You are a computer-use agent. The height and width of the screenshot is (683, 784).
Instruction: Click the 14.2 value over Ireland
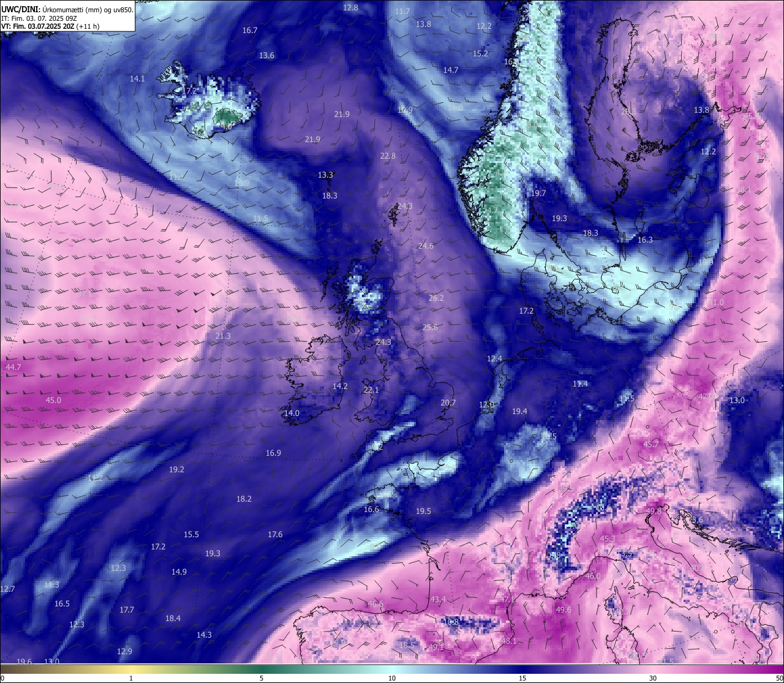click(x=340, y=386)
